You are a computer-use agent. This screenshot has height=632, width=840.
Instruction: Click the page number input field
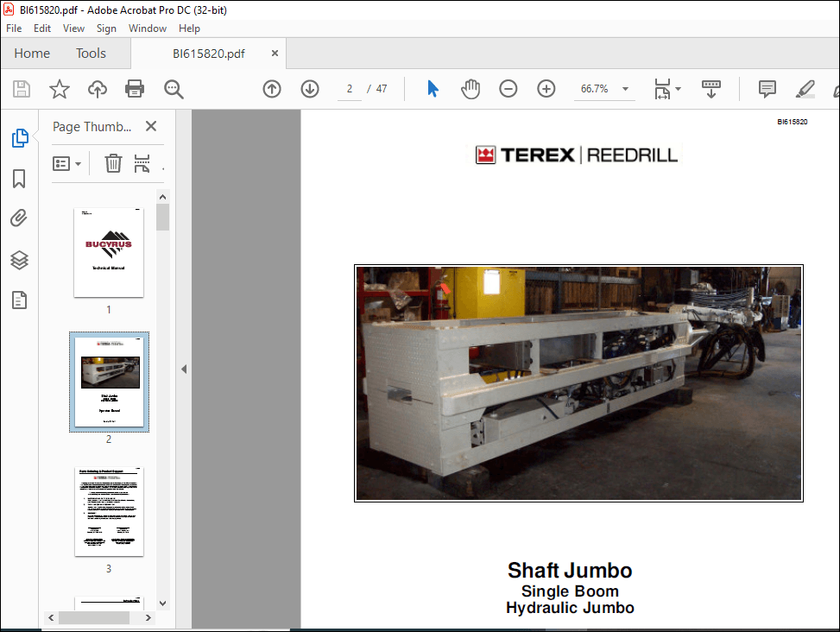click(349, 89)
